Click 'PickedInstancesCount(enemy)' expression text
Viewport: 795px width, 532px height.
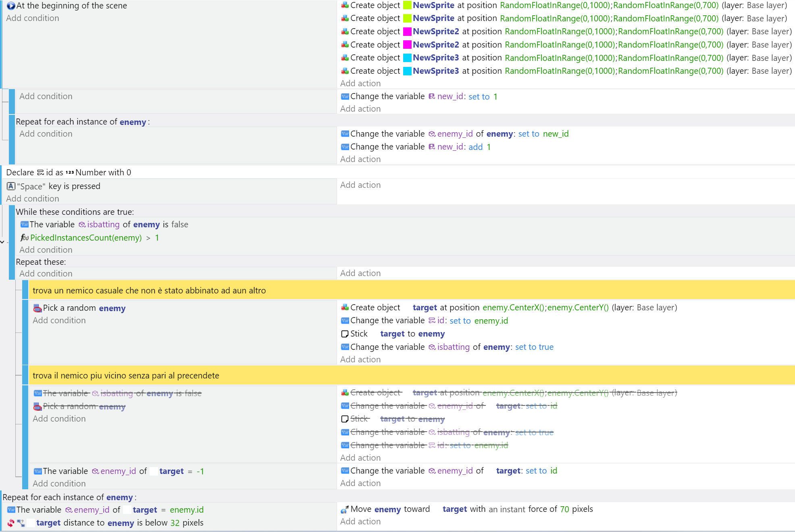coord(86,238)
